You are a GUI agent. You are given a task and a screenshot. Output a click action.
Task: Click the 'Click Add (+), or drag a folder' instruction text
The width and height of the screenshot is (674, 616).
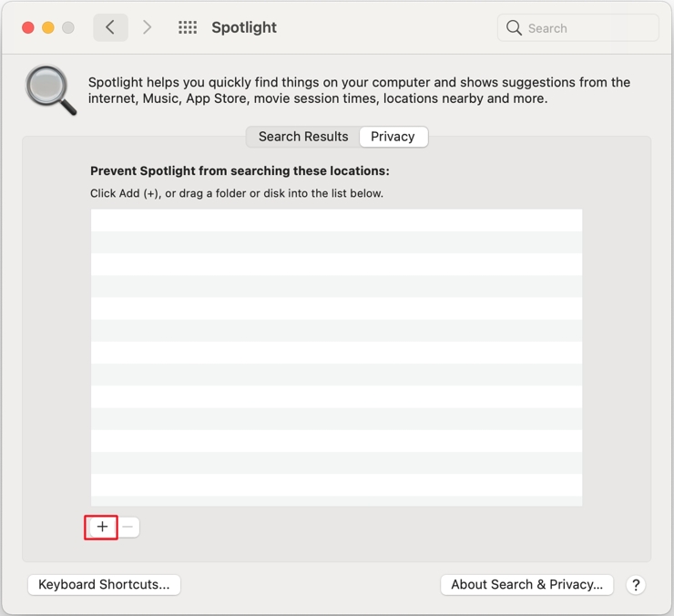237,193
